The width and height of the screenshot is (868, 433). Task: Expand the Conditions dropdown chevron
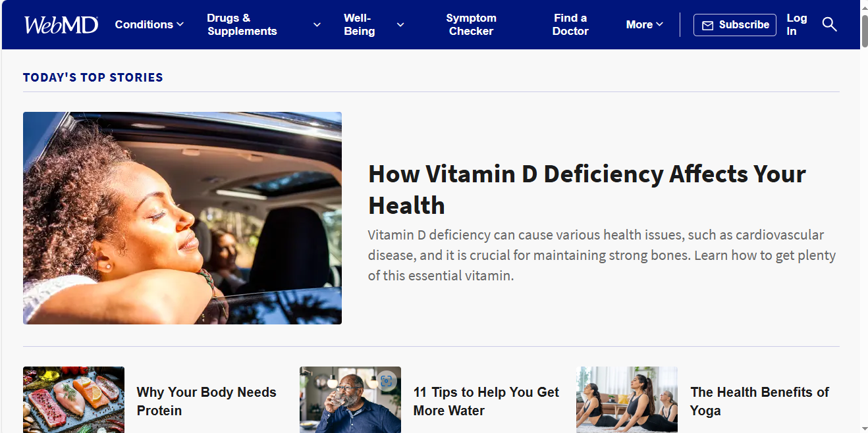tap(180, 25)
